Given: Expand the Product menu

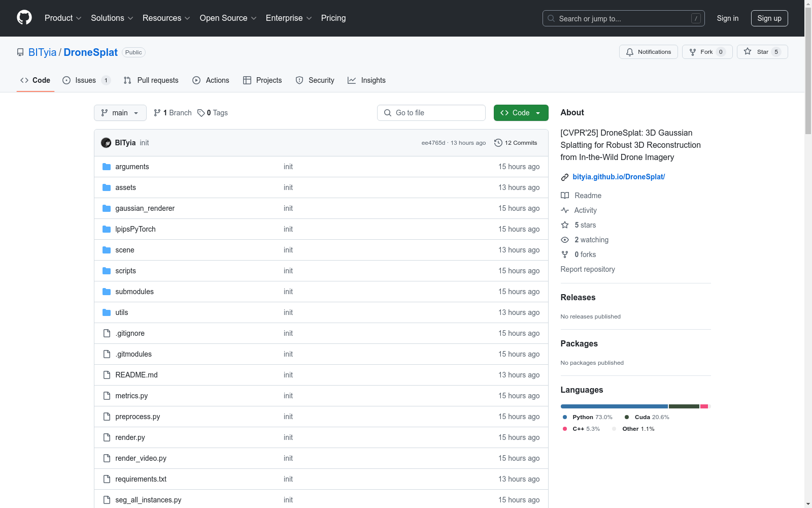Looking at the screenshot, I should (63, 18).
